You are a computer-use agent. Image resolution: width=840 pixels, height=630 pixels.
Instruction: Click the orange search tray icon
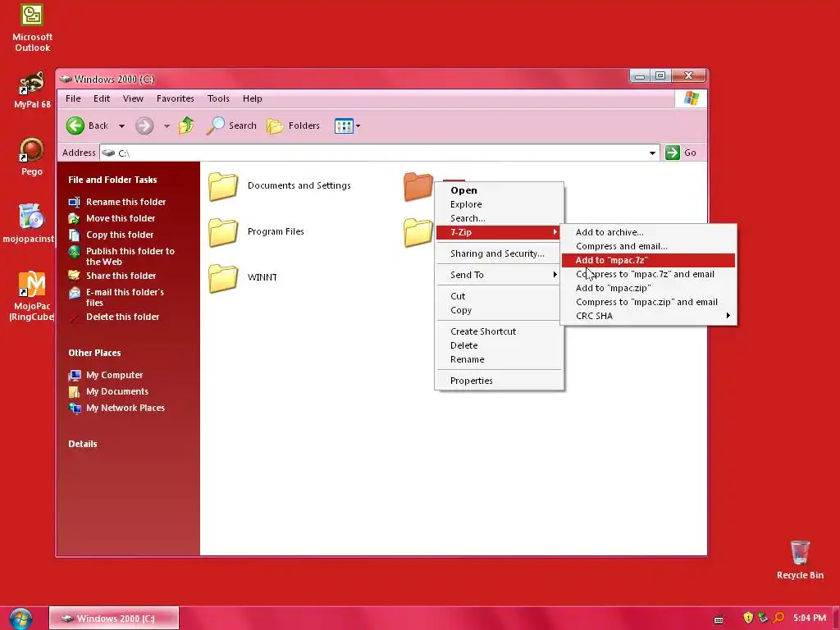pos(779,618)
